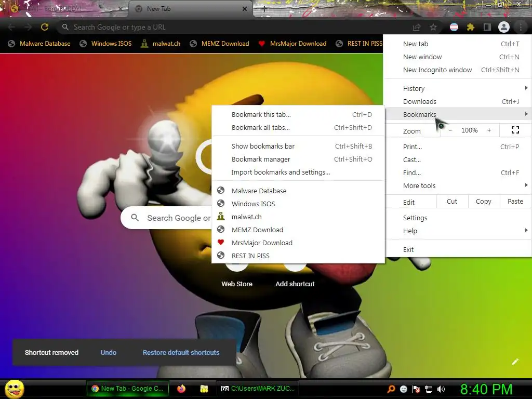Select Cast... in the Chrome menu
532x399 pixels.
tap(458, 159)
